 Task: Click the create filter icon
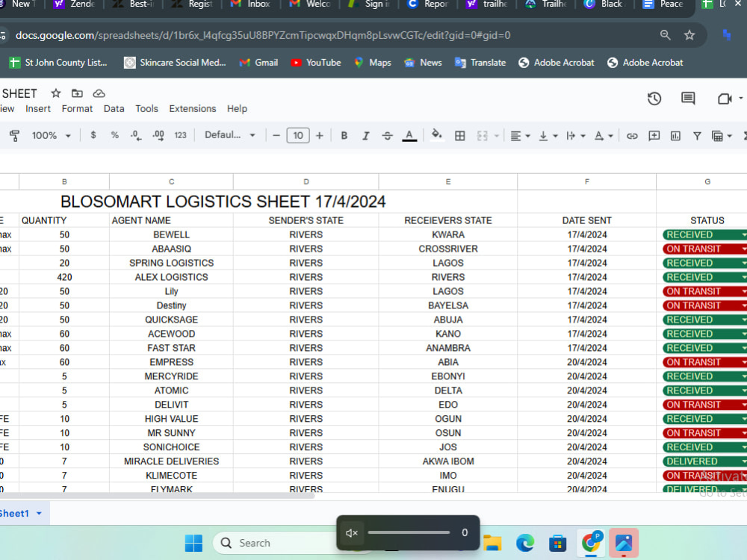697,136
